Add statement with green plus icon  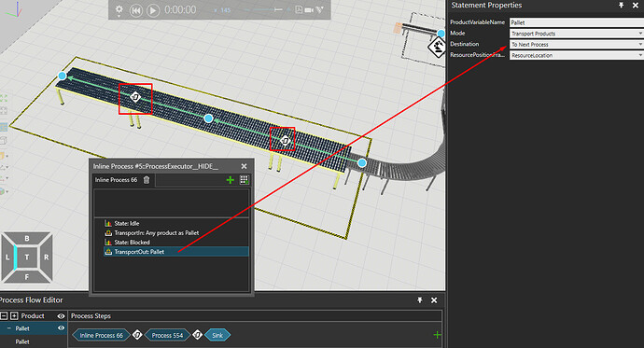click(230, 180)
